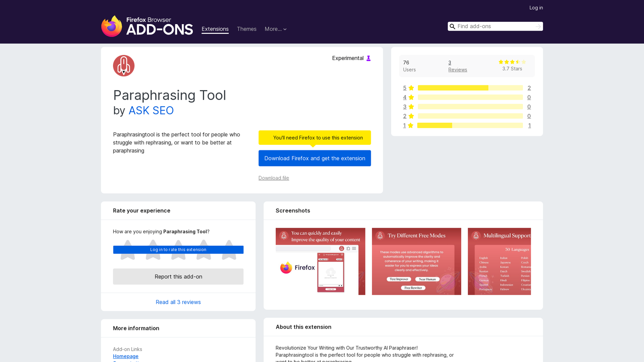Click the 5-star rating bar

tap(470, 88)
